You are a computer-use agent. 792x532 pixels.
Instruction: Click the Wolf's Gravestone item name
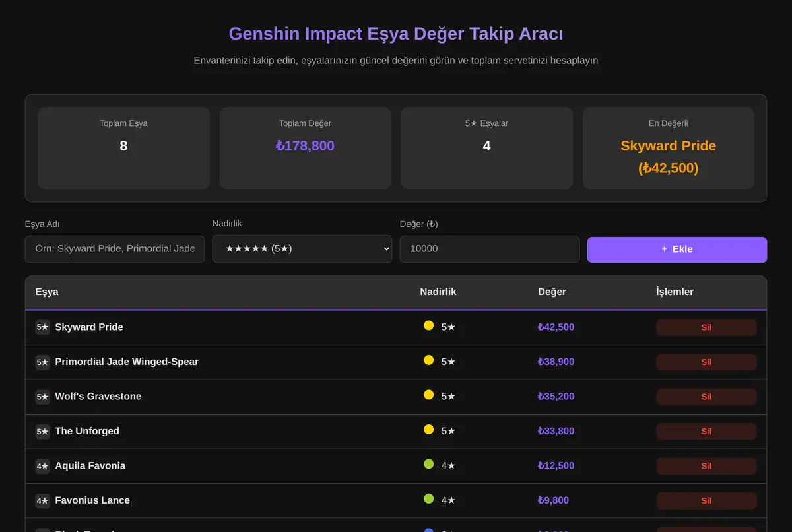[98, 397]
